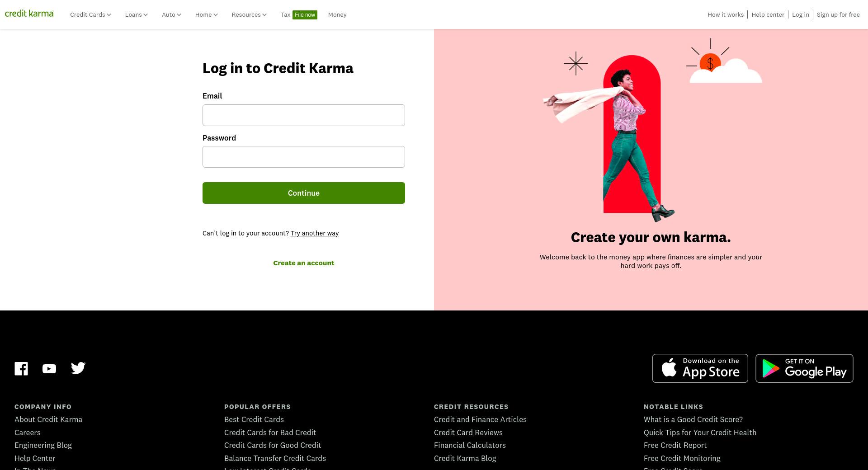The width and height of the screenshot is (868, 470).
Task: Open the Facebook icon in footer
Action: 21,368
